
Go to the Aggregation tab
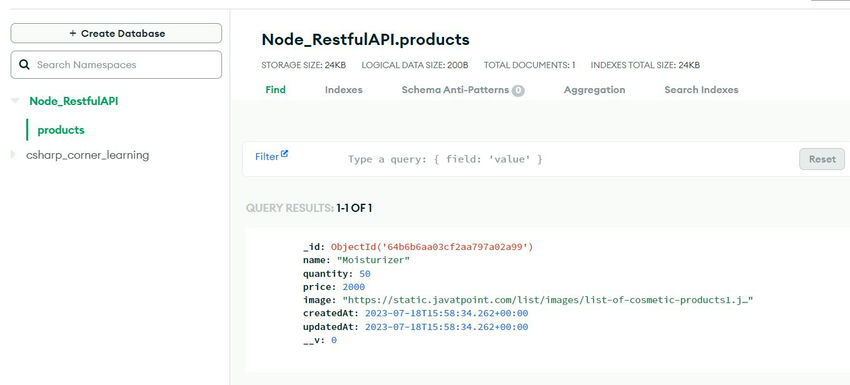coord(594,90)
